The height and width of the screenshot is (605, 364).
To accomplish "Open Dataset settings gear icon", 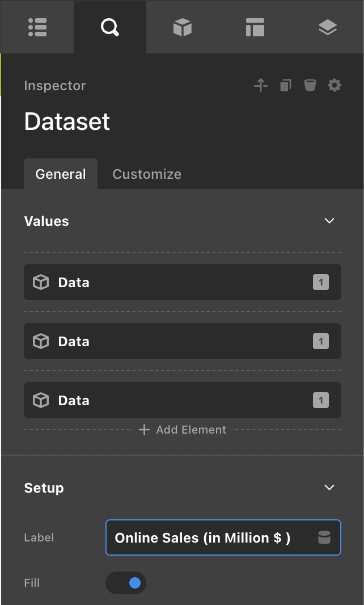I will point(335,86).
